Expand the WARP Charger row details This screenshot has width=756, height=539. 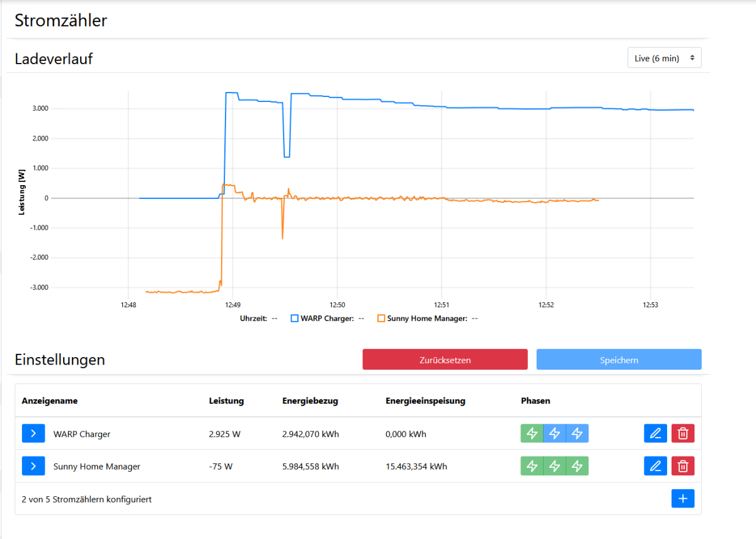33,433
